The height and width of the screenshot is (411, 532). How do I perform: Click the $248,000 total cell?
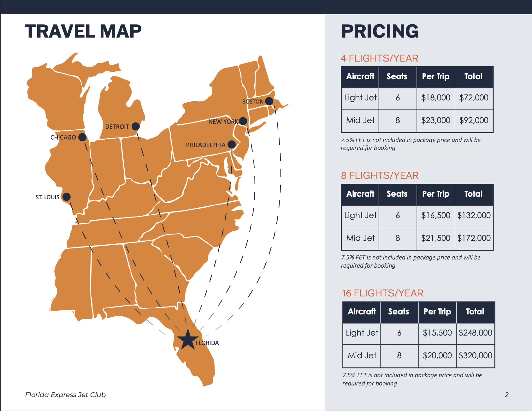(x=475, y=333)
